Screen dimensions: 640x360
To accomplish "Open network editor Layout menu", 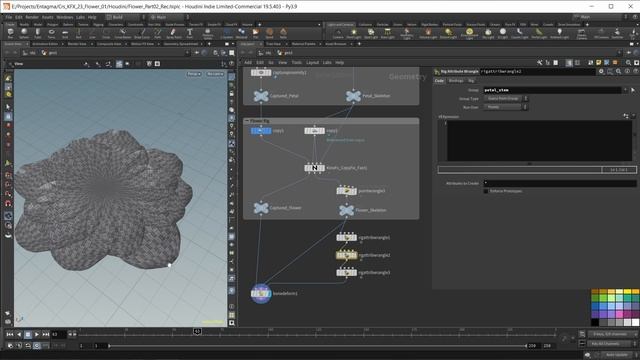I will click(x=312, y=63).
